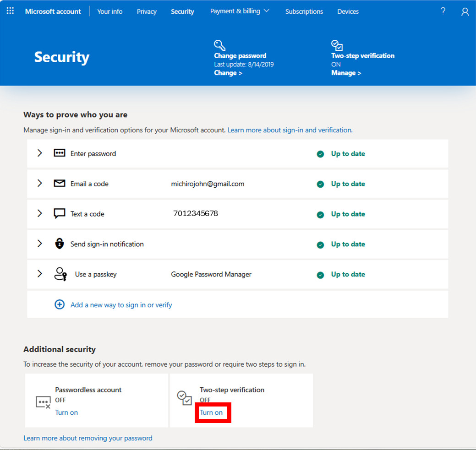Click the Two-step verification icon under Additional security
Screen dimensions: 476x450
point(184,398)
